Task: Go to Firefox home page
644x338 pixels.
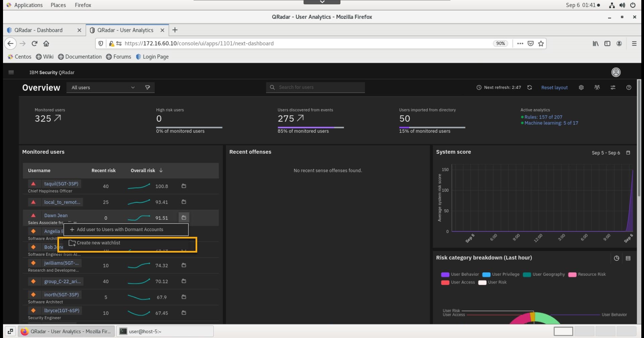Action: pos(46,44)
